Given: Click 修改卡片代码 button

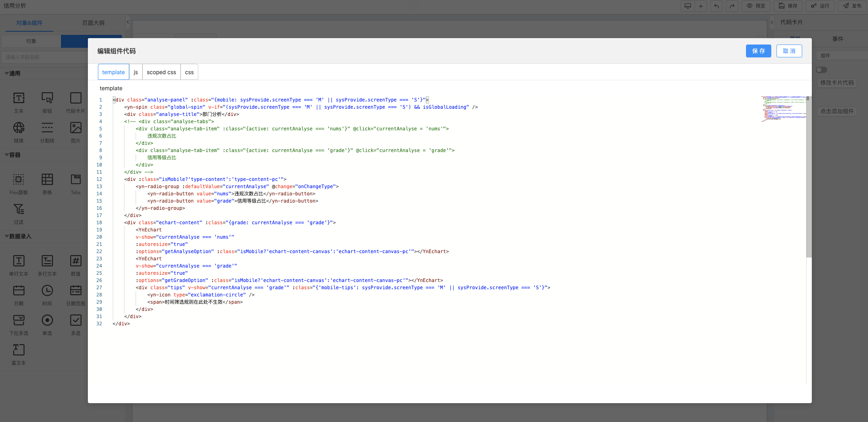Looking at the screenshot, I should click(x=837, y=83).
